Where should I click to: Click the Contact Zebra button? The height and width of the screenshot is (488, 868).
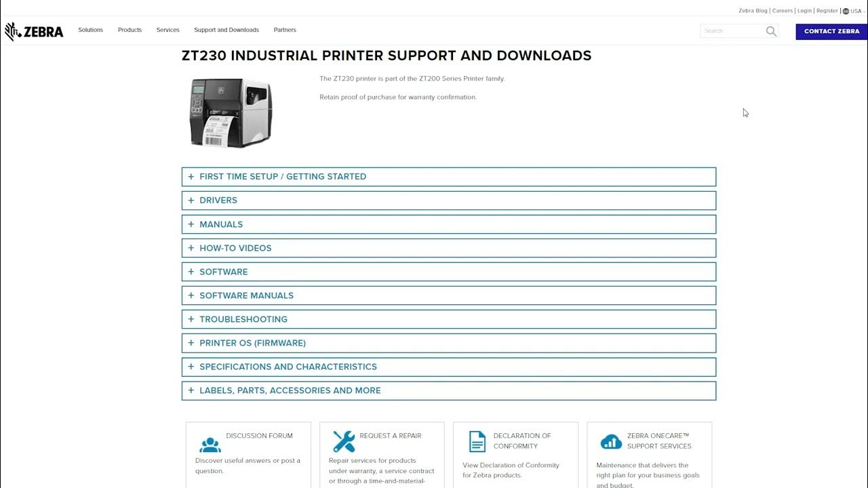[831, 31]
